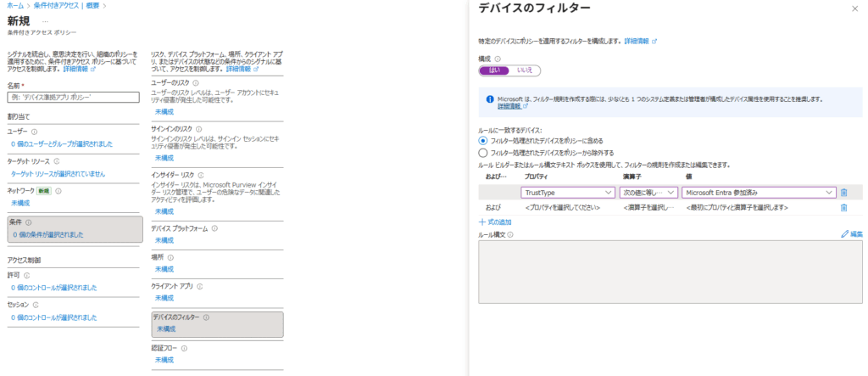Click trash icon on the empty rule row
Screen dimensions: 868x376
843,207
